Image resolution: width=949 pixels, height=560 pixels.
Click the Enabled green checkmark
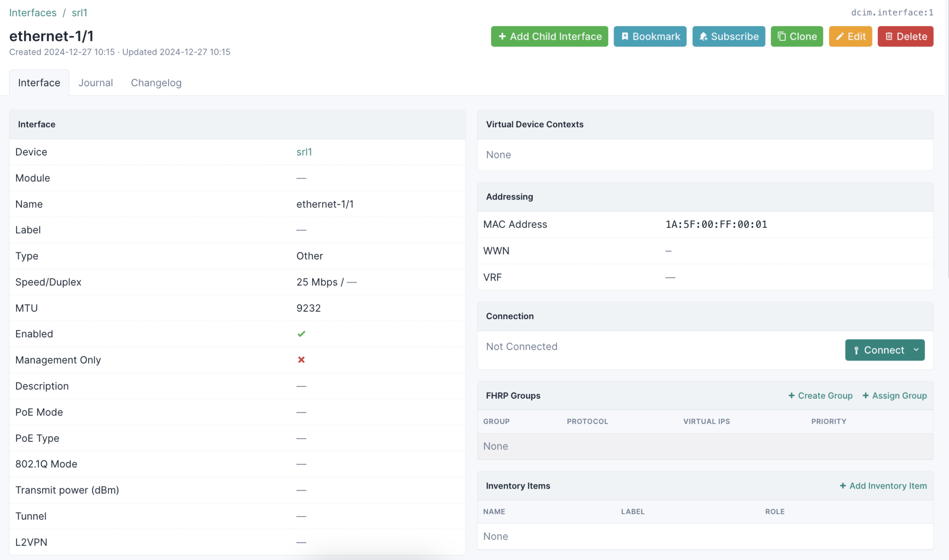[x=301, y=334]
